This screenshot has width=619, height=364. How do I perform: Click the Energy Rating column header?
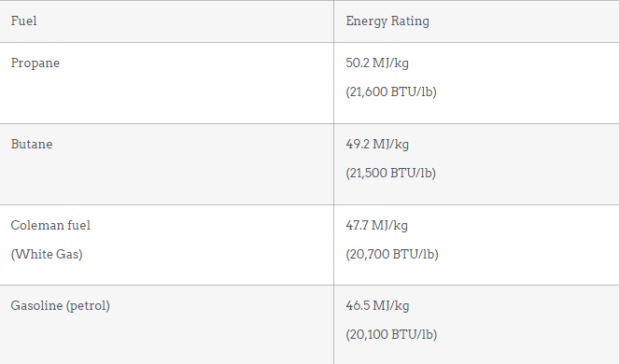coord(387,21)
